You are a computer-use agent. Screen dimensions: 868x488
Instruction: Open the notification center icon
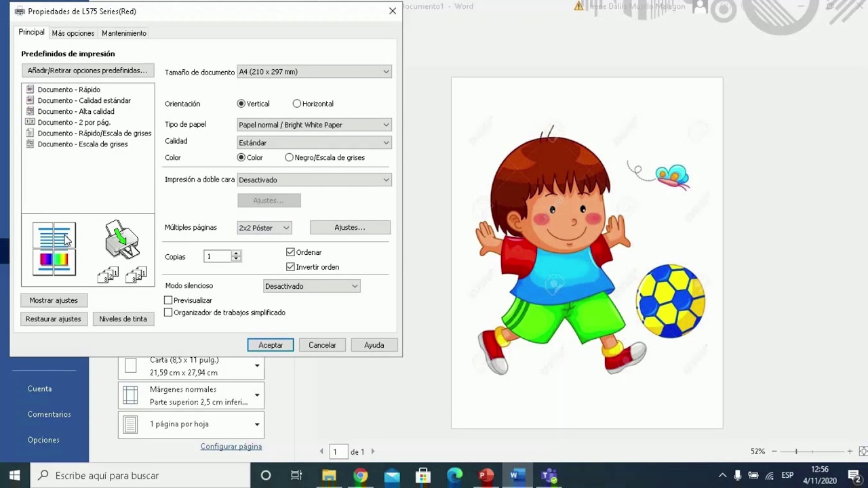pyautogui.click(x=854, y=475)
